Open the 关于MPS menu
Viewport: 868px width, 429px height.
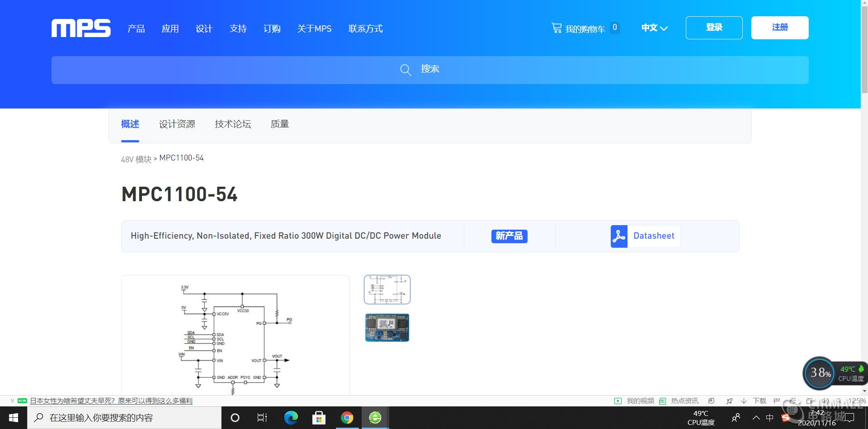tap(314, 28)
